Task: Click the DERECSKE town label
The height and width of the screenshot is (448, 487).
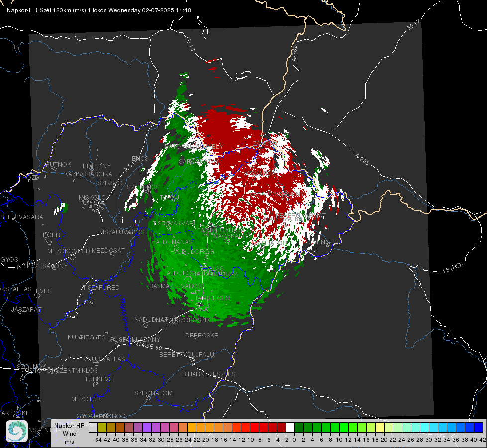Action: point(201,335)
